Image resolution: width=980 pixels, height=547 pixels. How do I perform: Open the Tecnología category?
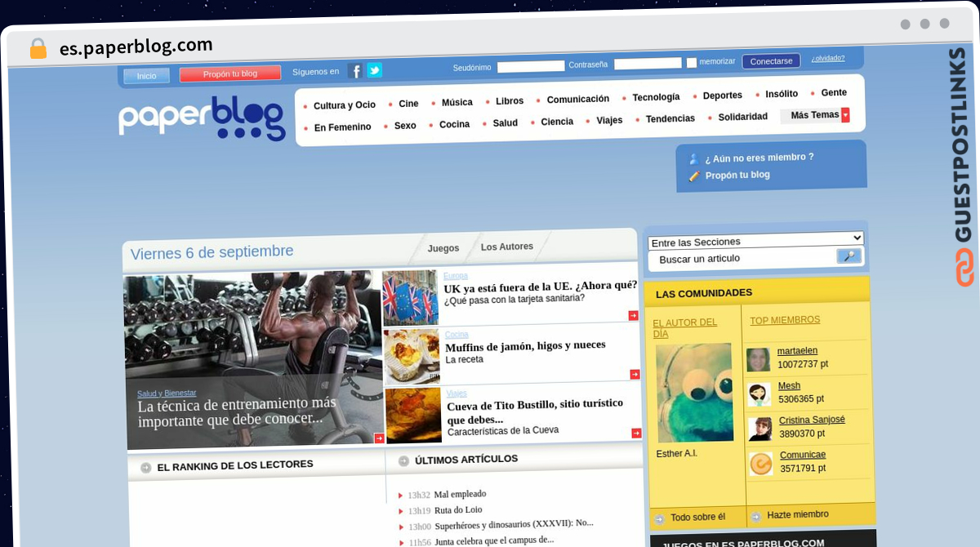[x=656, y=97]
